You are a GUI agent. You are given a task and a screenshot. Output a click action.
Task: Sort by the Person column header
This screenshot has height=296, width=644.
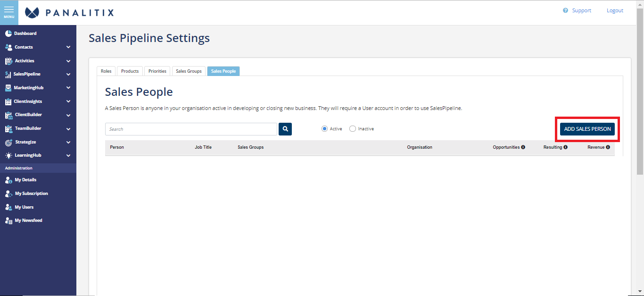point(117,147)
